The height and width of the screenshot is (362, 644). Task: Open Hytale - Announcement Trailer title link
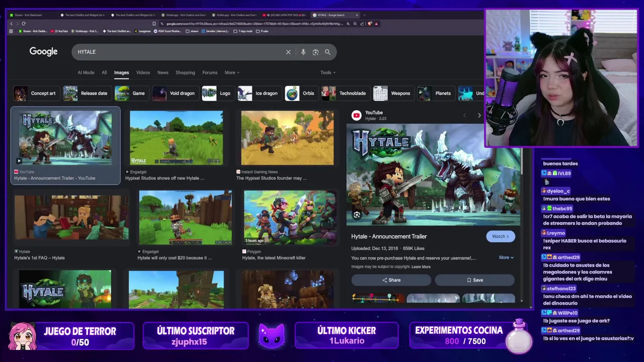(x=389, y=236)
